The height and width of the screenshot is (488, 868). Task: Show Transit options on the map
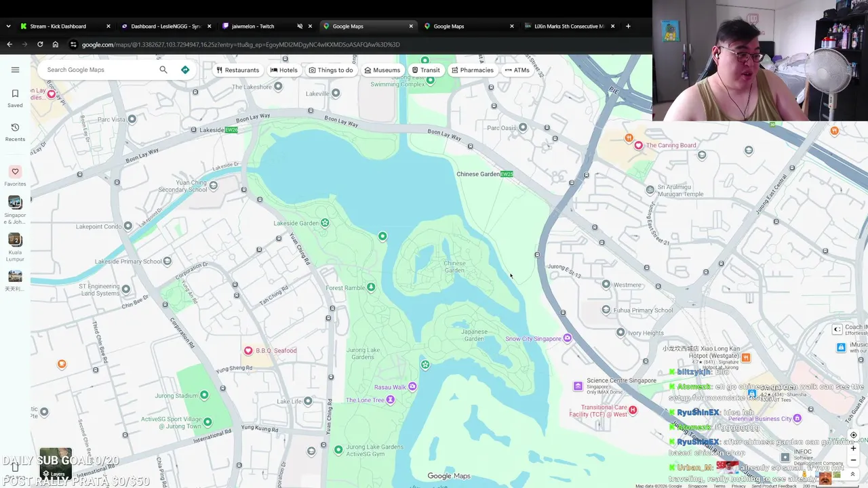click(426, 70)
